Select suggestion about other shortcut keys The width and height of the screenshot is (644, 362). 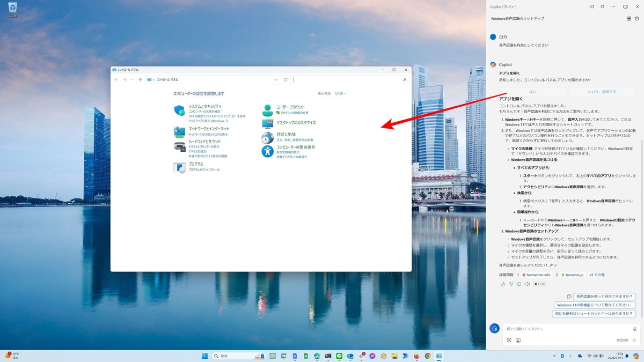pos(594,314)
